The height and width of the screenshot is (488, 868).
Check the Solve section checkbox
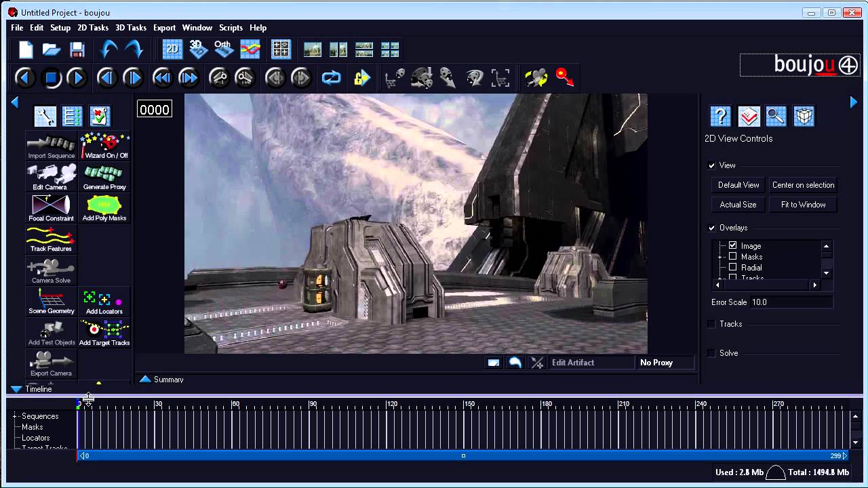click(712, 353)
